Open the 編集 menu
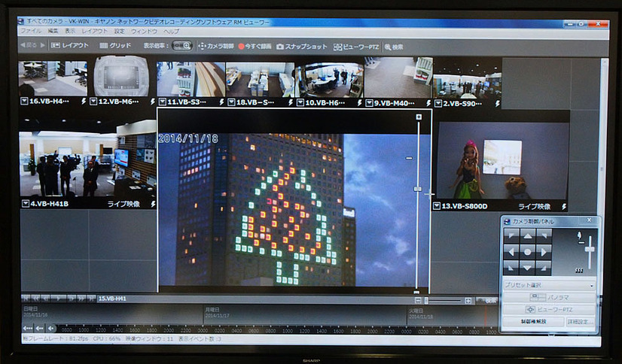 pos(53,31)
